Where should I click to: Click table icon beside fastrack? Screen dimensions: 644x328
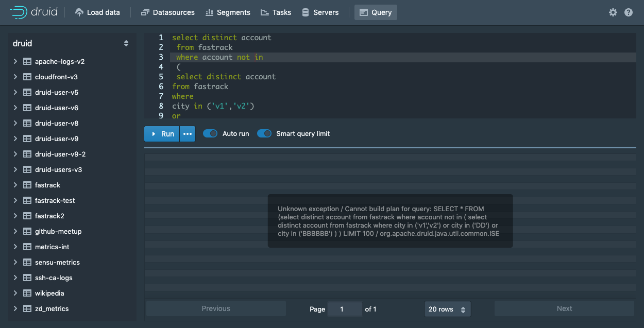coord(27,185)
